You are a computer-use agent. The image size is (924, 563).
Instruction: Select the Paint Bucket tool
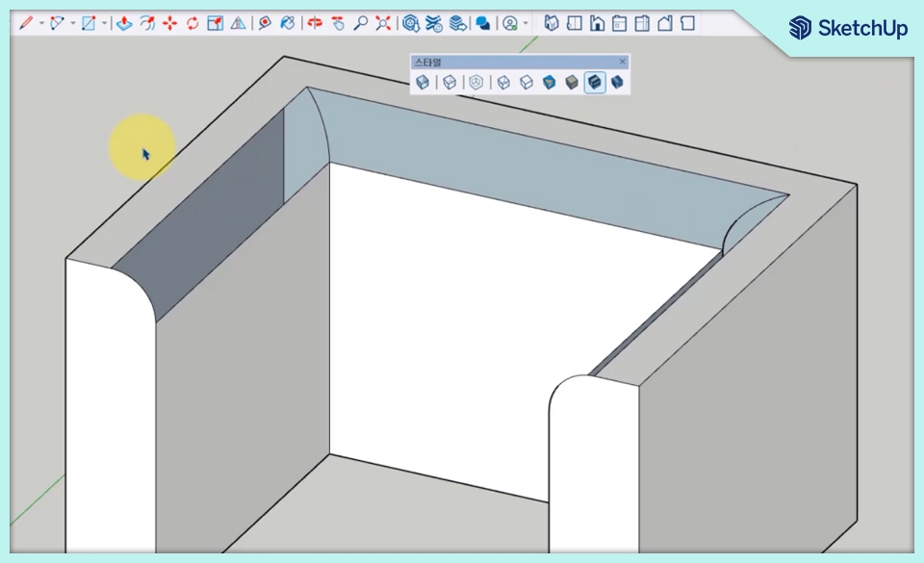pyautogui.click(x=288, y=23)
